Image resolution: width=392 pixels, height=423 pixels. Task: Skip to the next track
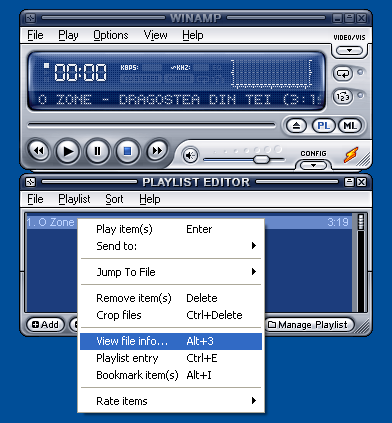(x=157, y=151)
